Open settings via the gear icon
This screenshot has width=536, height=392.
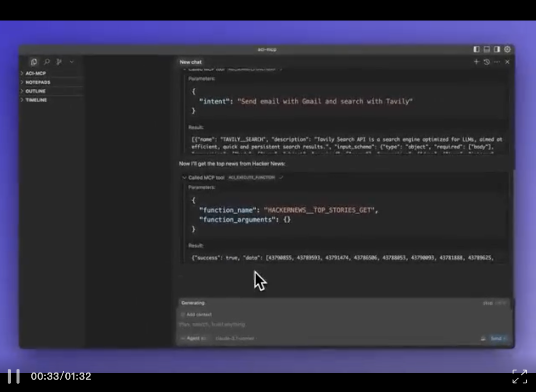(507, 49)
